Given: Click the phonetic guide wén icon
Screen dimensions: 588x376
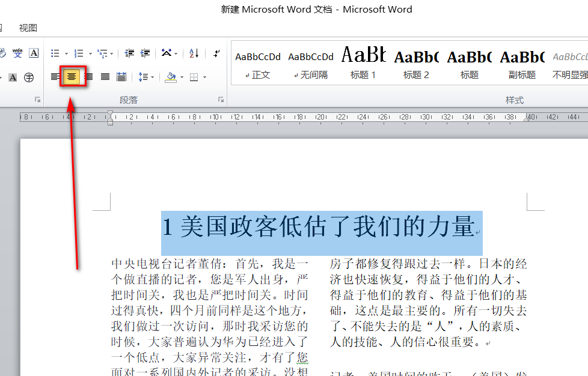Looking at the screenshot, I should 17,53.
